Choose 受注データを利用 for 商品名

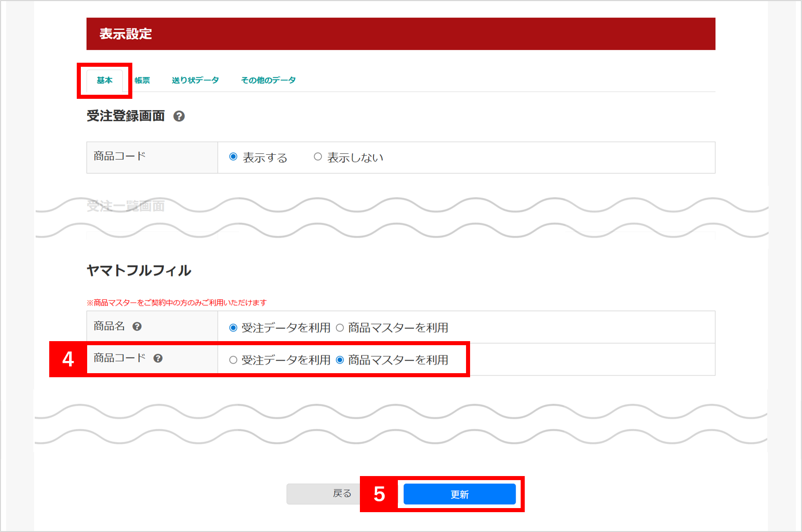point(233,328)
